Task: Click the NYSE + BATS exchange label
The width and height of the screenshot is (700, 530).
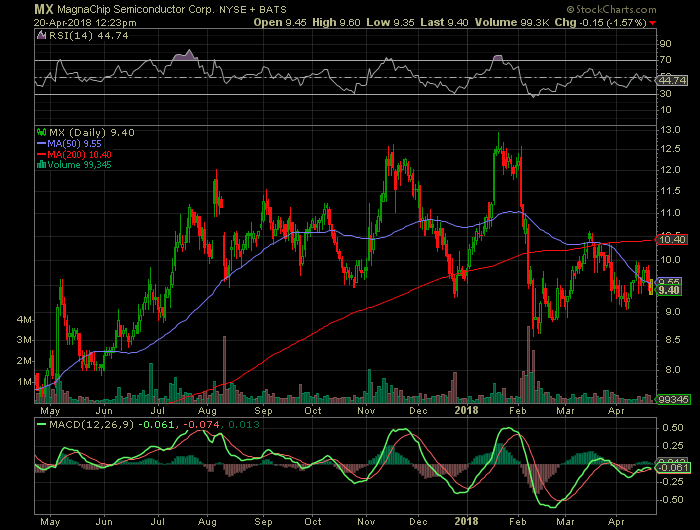Action: (x=253, y=9)
